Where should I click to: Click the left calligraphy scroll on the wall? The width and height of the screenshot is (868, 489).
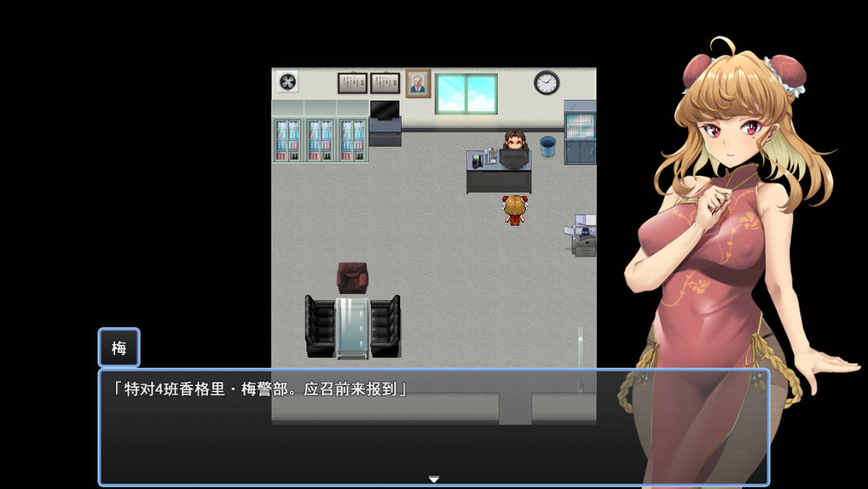click(x=351, y=81)
